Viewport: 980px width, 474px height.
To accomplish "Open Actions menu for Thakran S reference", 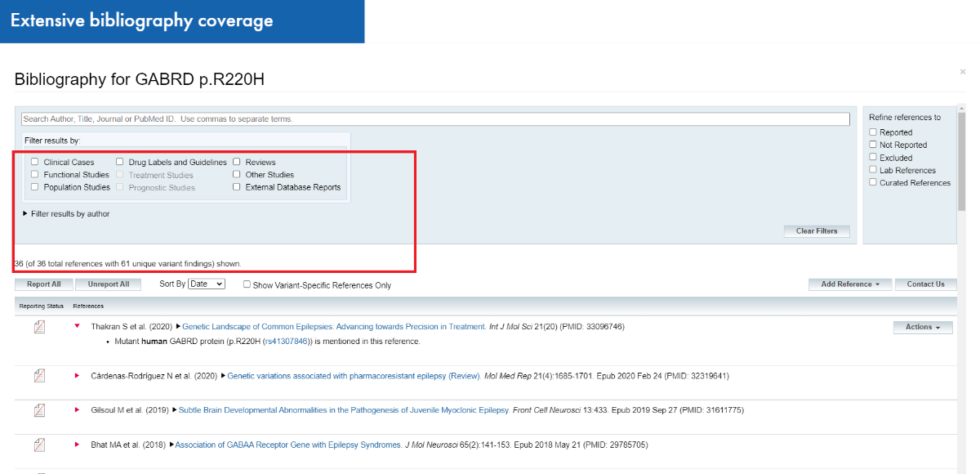I will tap(923, 327).
